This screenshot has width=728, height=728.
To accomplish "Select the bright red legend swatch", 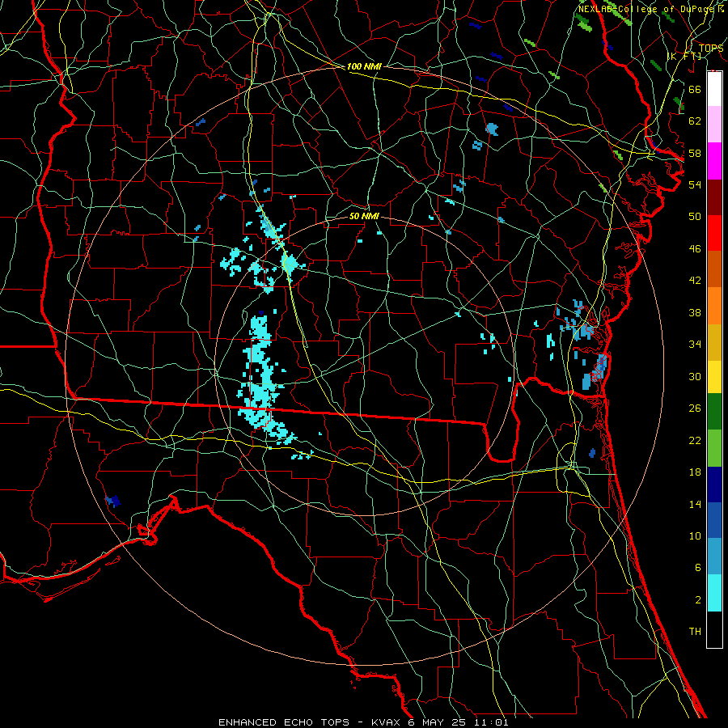I will 714,233.
